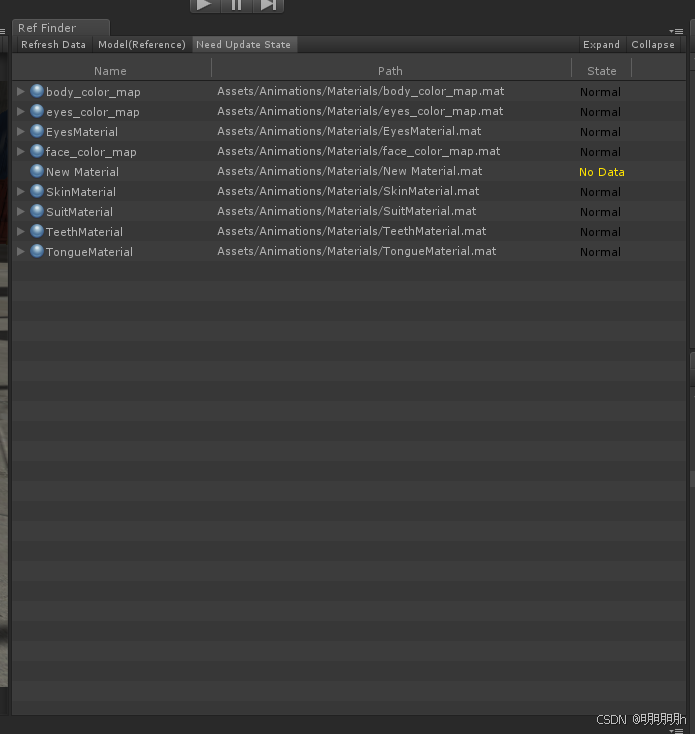Click the yellow No Data state
Viewport: 695px width, 734px height.
coord(602,172)
